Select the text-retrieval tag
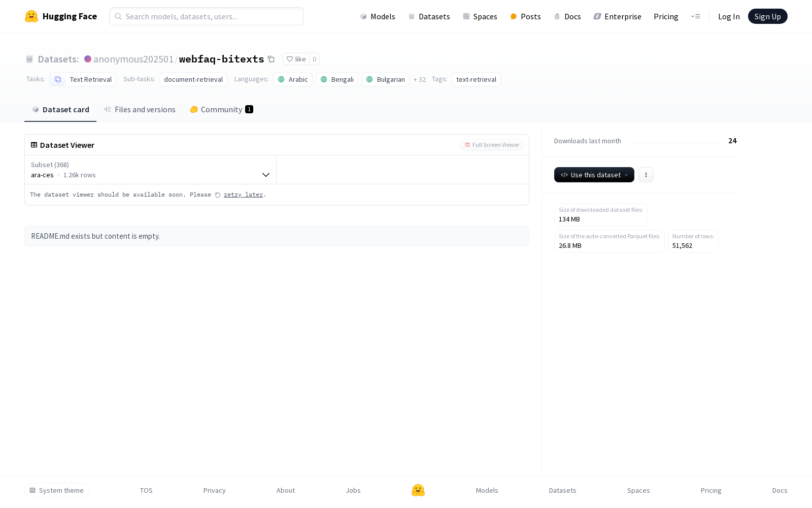 pos(476,79)
